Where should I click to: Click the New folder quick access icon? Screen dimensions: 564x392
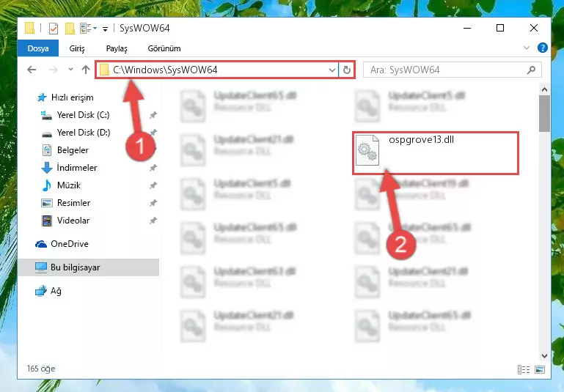point(70,28)
